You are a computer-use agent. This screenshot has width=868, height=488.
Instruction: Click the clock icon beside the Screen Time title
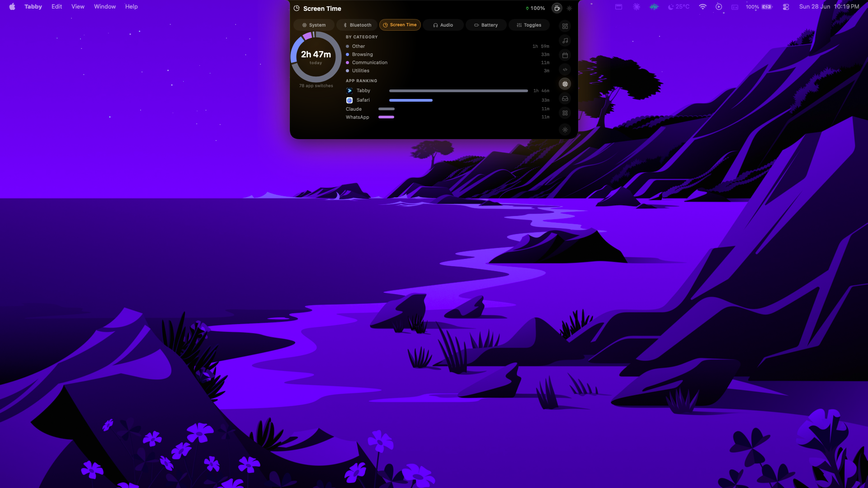[x=297, y=9]
